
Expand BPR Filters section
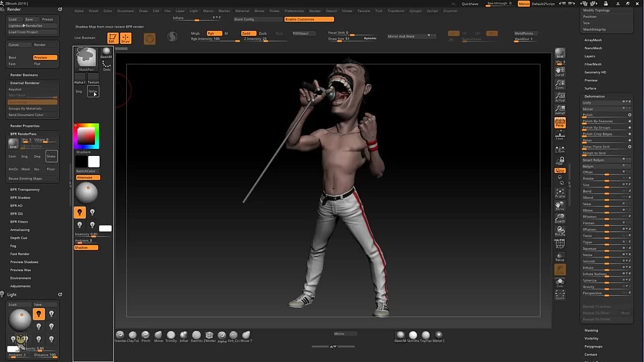tap(19, 222)
